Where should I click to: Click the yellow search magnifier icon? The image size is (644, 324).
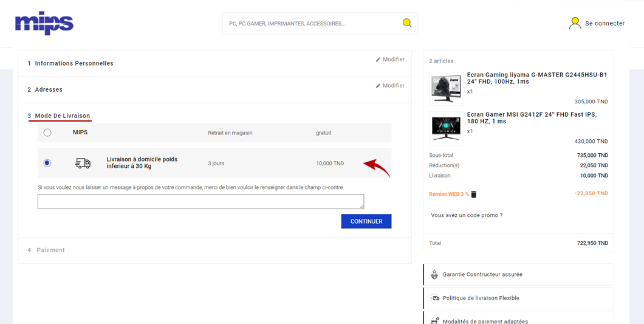pos(406,23)
